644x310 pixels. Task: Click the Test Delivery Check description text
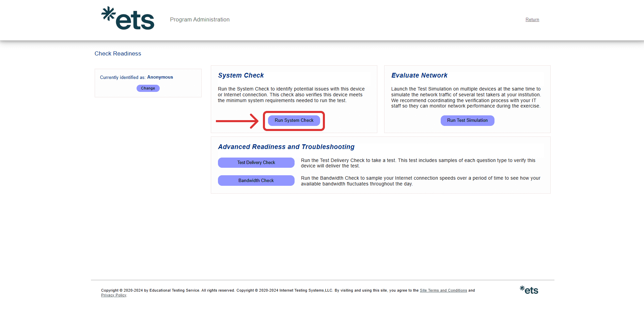(x=418, y=163)
